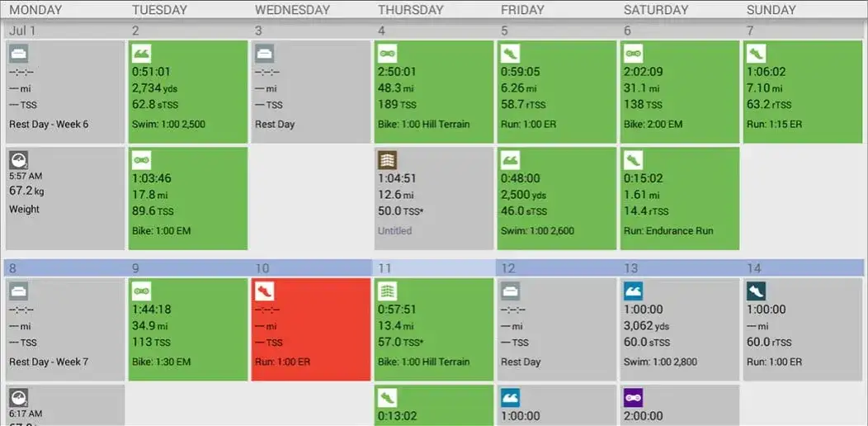Click the swim icon on Saturday 13

point(633,291)
